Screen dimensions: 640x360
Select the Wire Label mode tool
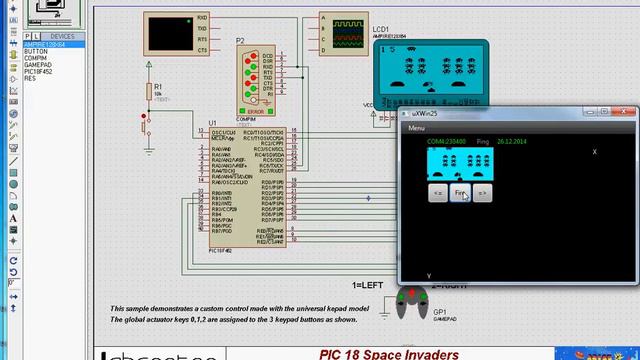coord(13,20)
